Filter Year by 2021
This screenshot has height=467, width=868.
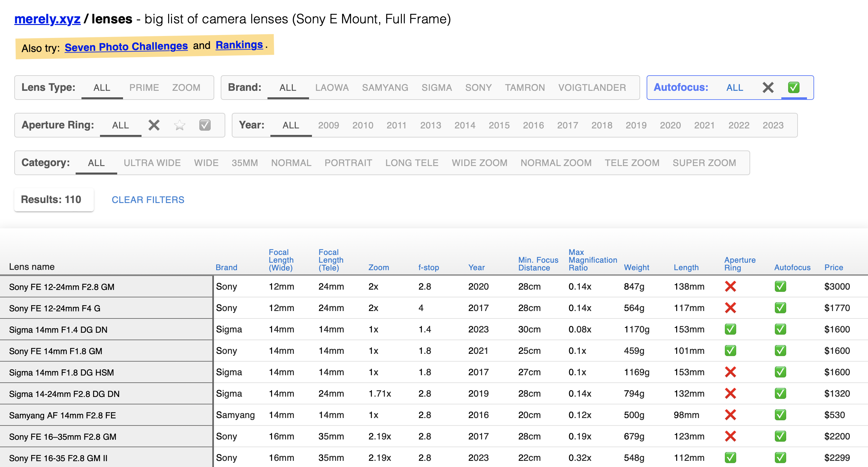tap(704, 125)
